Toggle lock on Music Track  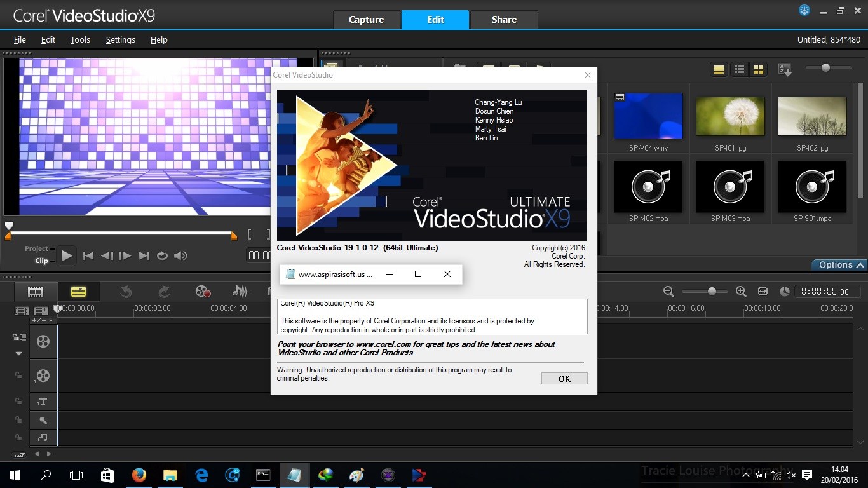(x=18, y=437)
